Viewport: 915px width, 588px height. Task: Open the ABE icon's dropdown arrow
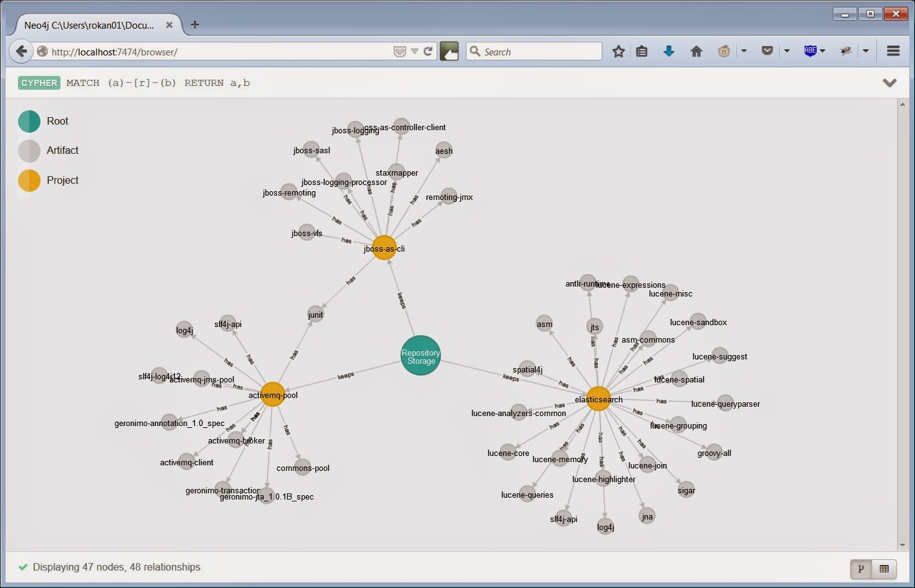(x=823, y=51)
